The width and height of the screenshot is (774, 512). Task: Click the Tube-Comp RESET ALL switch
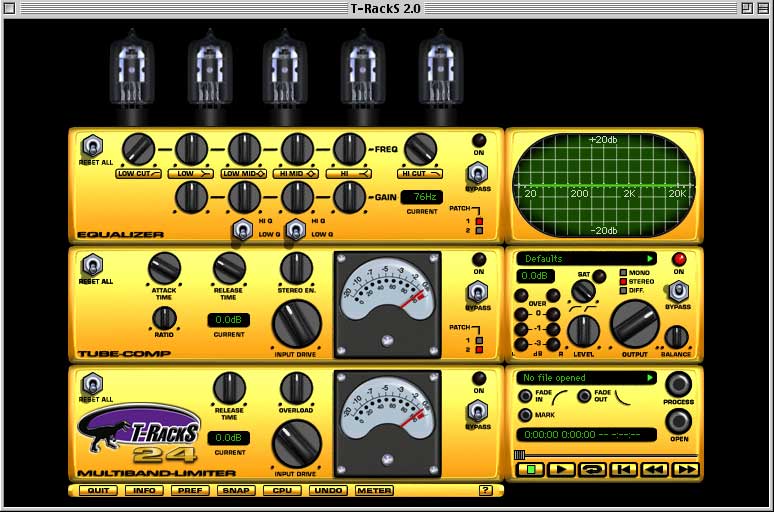point(92,266)
